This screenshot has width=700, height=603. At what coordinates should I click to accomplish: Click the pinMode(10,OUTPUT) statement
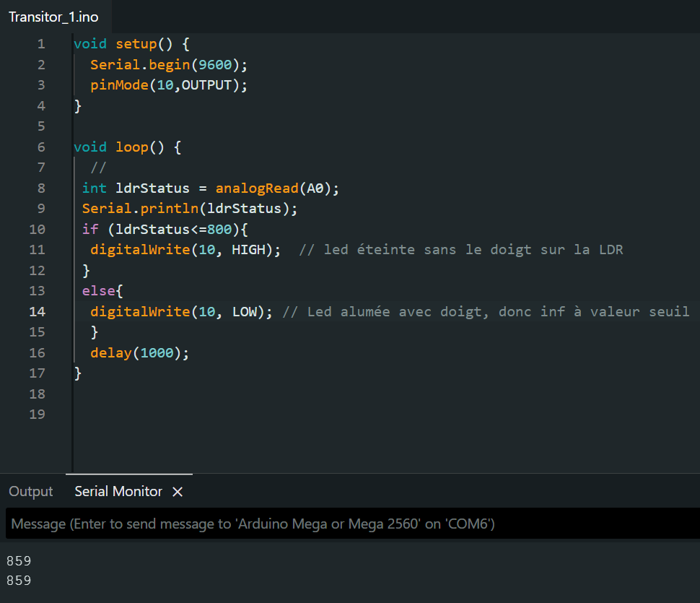168,85
